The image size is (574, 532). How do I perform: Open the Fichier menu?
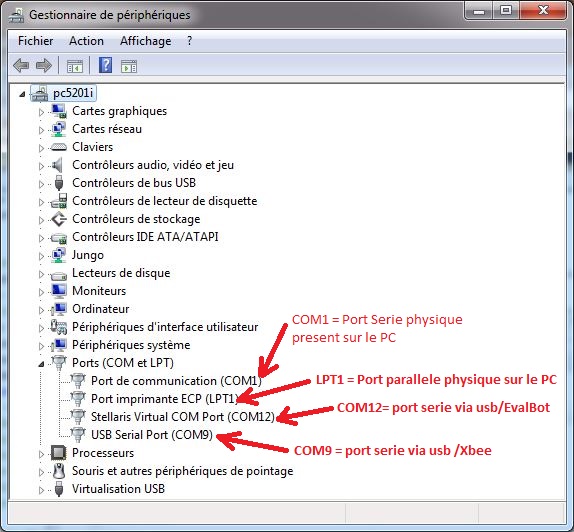point(36,41)
